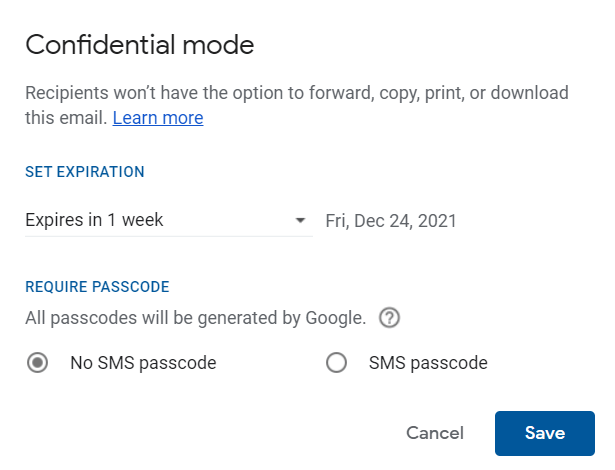
Task: Click the word 'week' in expiration field
Action: (x=142, y=220)
